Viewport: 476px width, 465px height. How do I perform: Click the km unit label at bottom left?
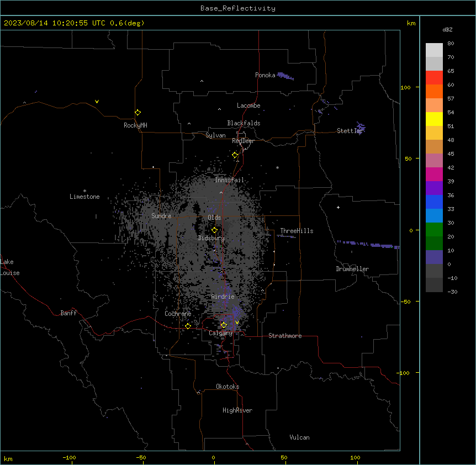(x=8, y=458)
